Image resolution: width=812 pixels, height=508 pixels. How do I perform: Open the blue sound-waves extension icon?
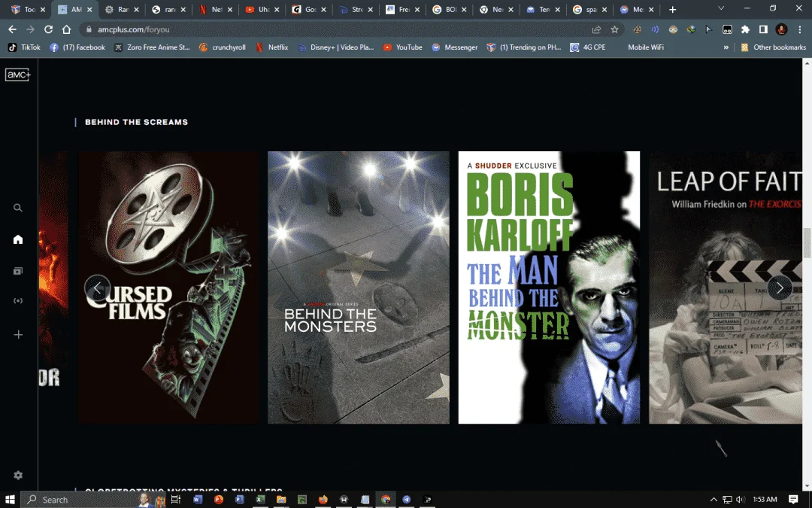point(655,29)
